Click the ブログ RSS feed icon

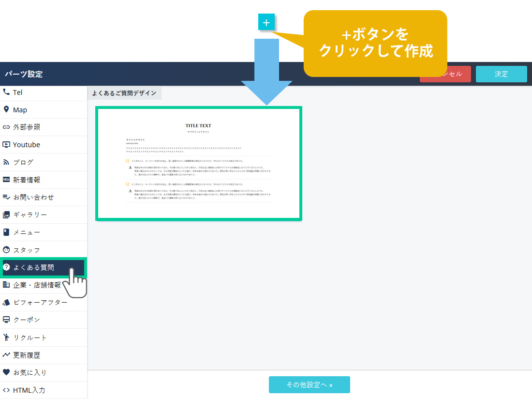[x=6, y=162]
